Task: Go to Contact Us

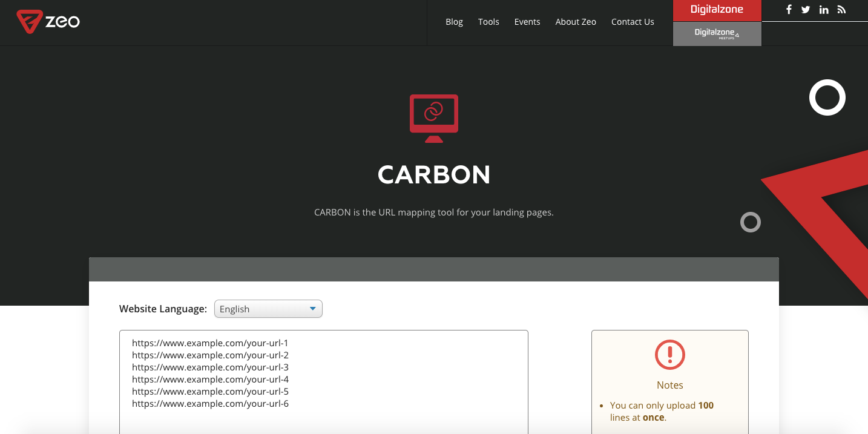Action: click(632, 22)
